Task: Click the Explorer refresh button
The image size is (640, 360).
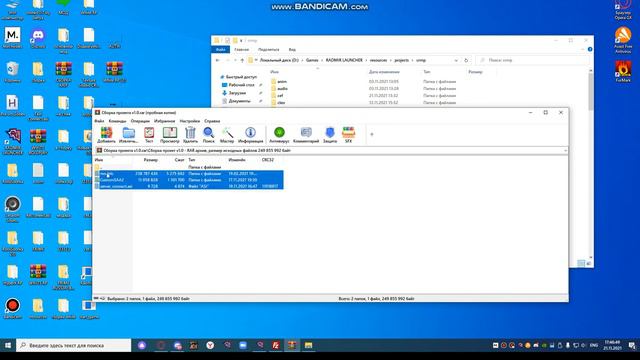Action: (466, 60)
